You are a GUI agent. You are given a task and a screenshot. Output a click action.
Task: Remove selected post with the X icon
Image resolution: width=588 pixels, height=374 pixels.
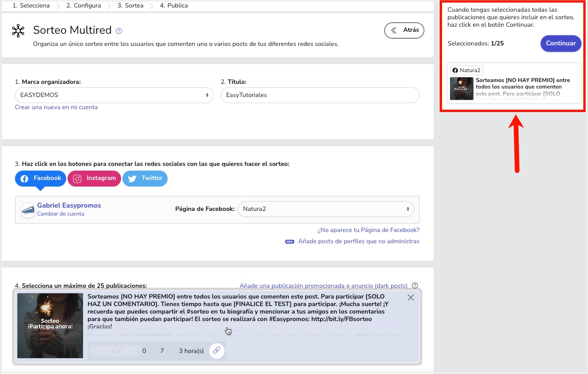pos(411,298)
